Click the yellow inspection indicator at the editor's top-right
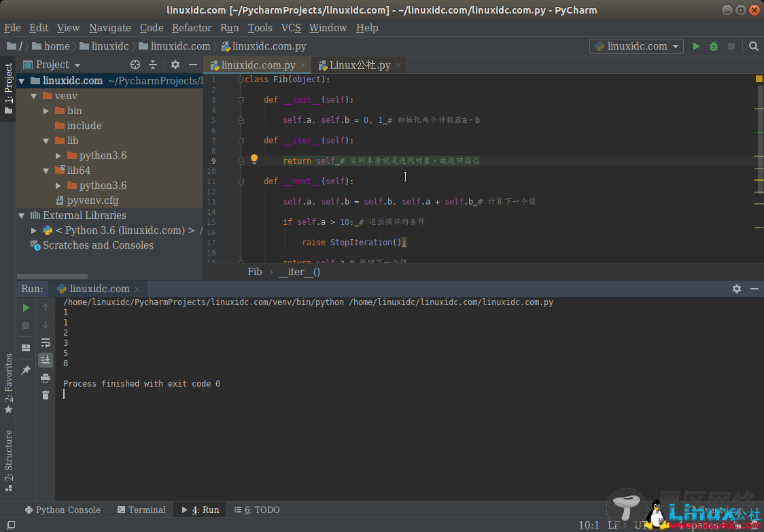The image size is (764, 532). tap(759, 78)
